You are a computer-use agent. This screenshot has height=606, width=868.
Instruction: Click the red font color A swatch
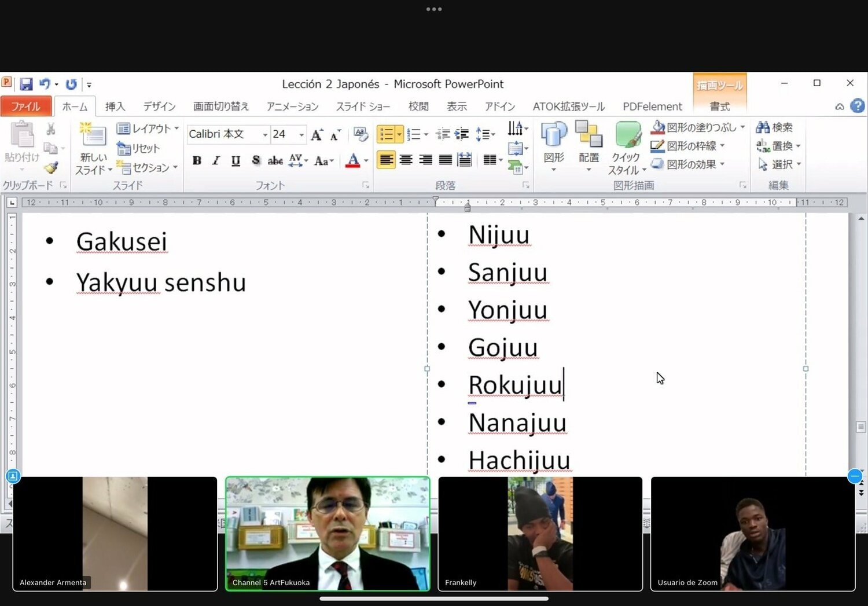pos(352,160)
